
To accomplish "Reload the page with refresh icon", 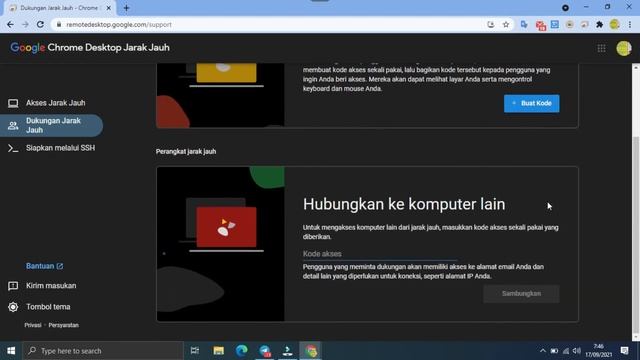I will 40,24.
